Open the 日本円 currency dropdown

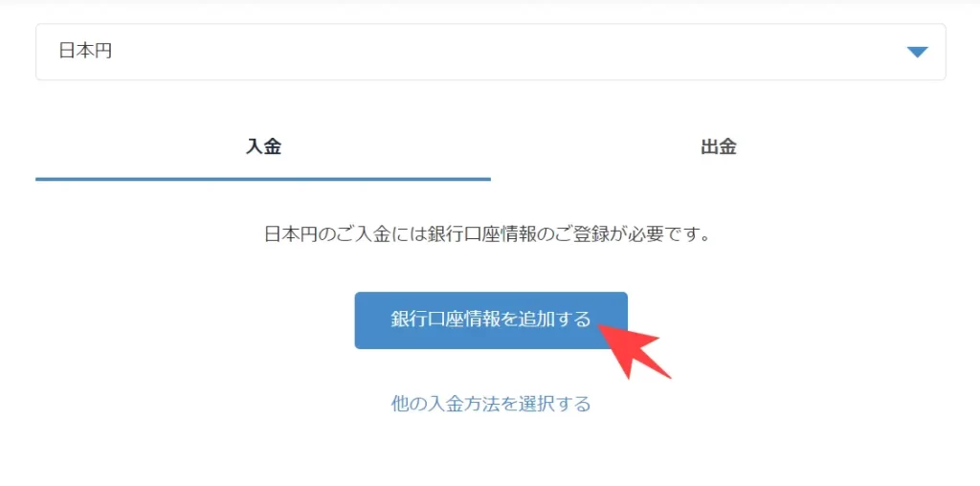491,52
